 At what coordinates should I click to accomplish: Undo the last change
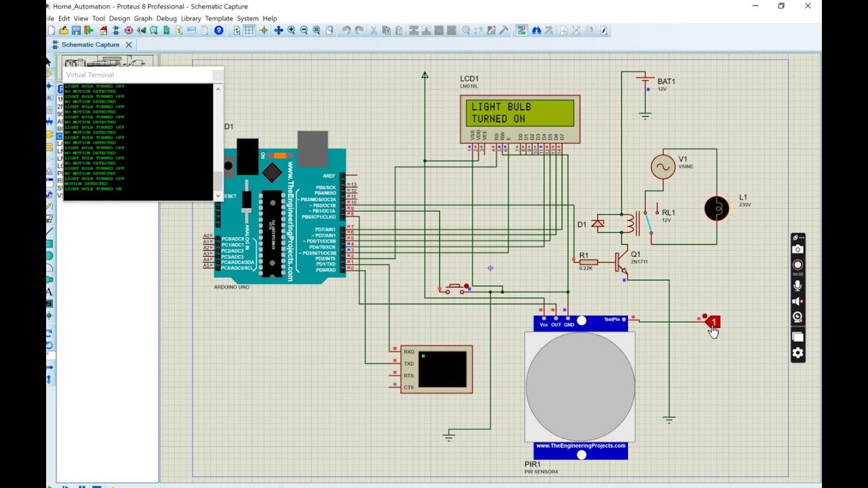coord(347,30)
